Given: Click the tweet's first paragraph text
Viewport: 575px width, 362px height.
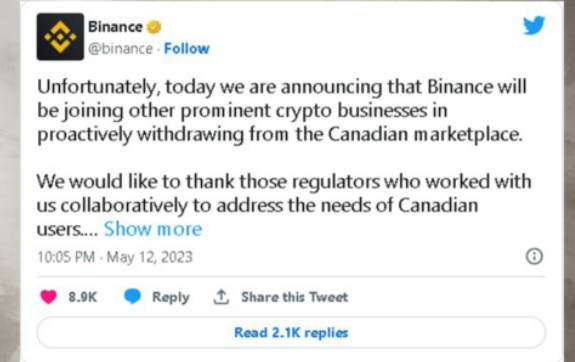Looking at the screenshot, I should point(282,111).
